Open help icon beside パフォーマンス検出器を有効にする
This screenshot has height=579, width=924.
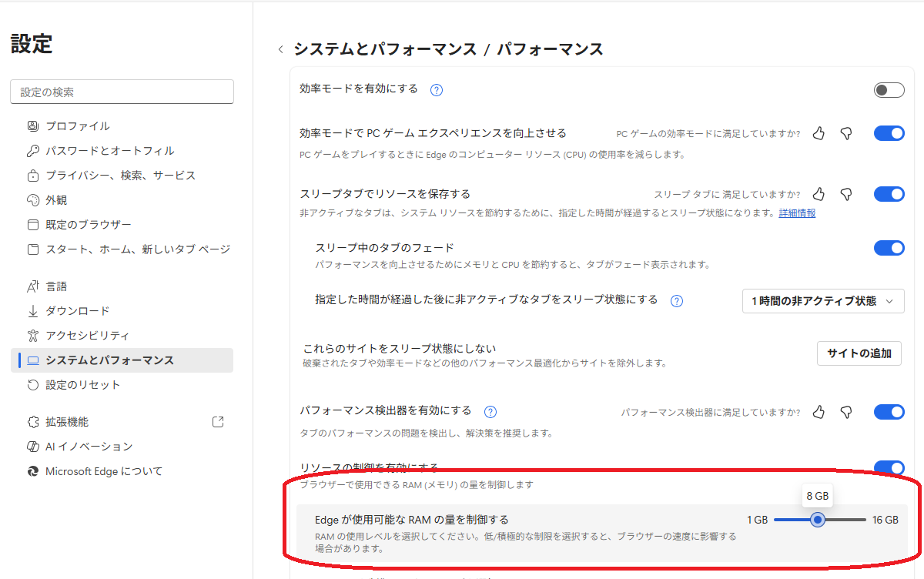pyautogui.click(x=490, y=412)
